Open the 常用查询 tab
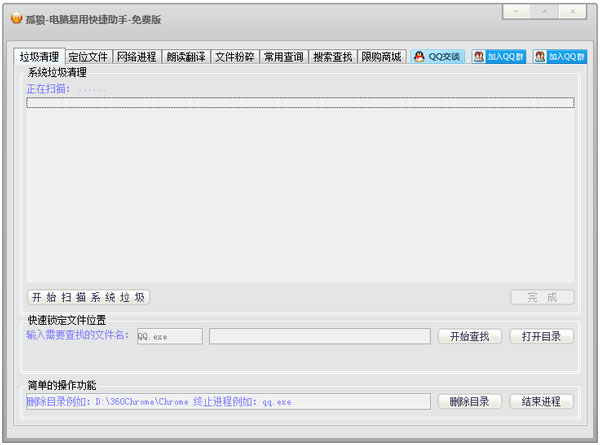600x445 pixels. [x=284, y=57]
